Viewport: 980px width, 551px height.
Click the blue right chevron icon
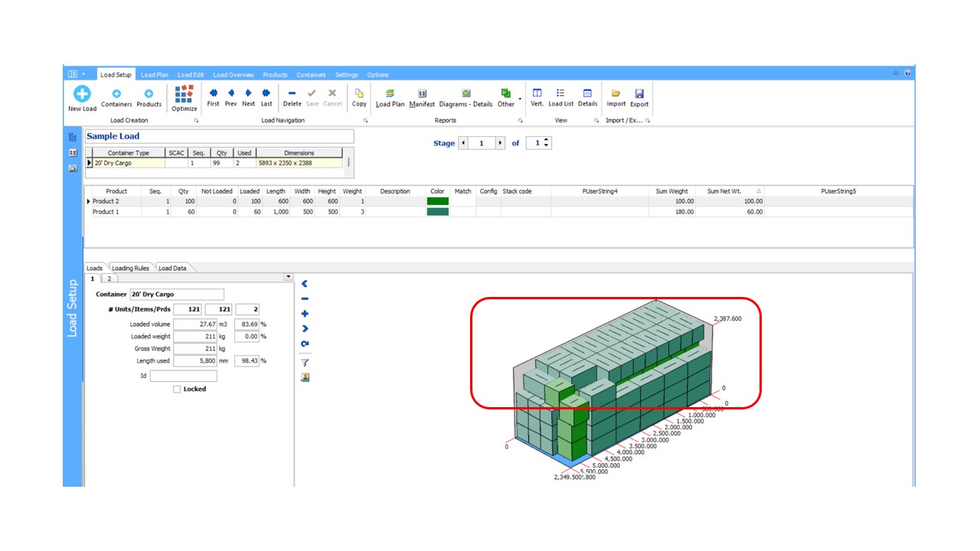tap(305, 328)
